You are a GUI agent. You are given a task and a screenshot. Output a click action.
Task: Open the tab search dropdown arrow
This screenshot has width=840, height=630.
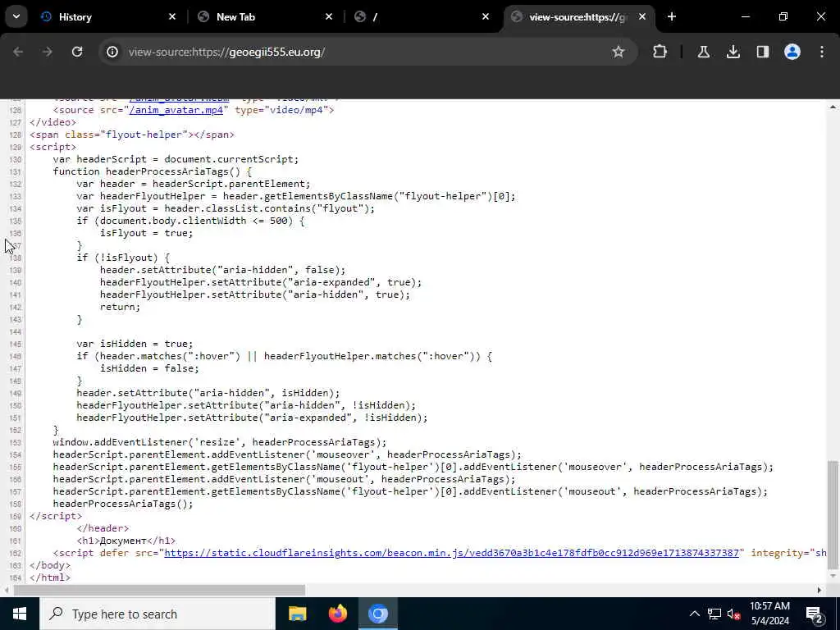(x=16, y=16)
